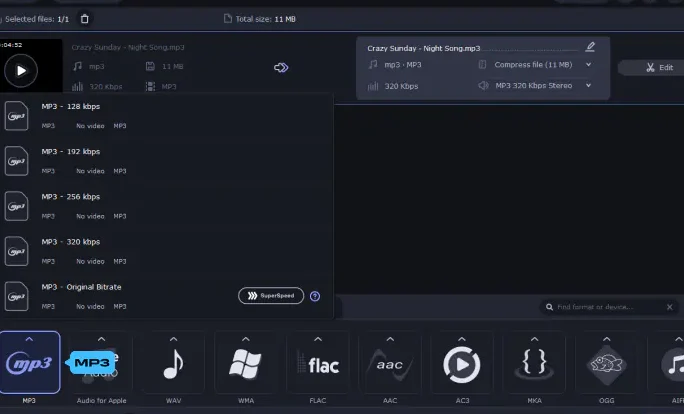Viewport: 684px width, 414px height.
Task: Select the MP3 - 128 kbps preset
Action: 167,116
